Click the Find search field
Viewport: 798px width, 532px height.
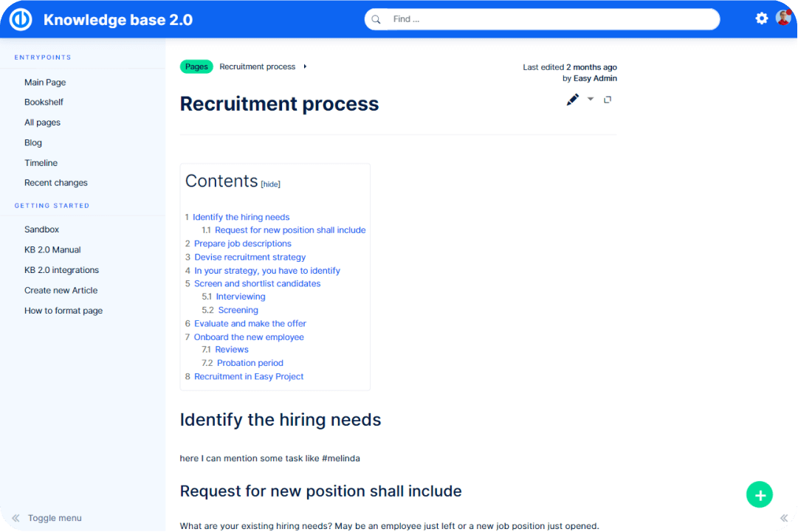546,19
